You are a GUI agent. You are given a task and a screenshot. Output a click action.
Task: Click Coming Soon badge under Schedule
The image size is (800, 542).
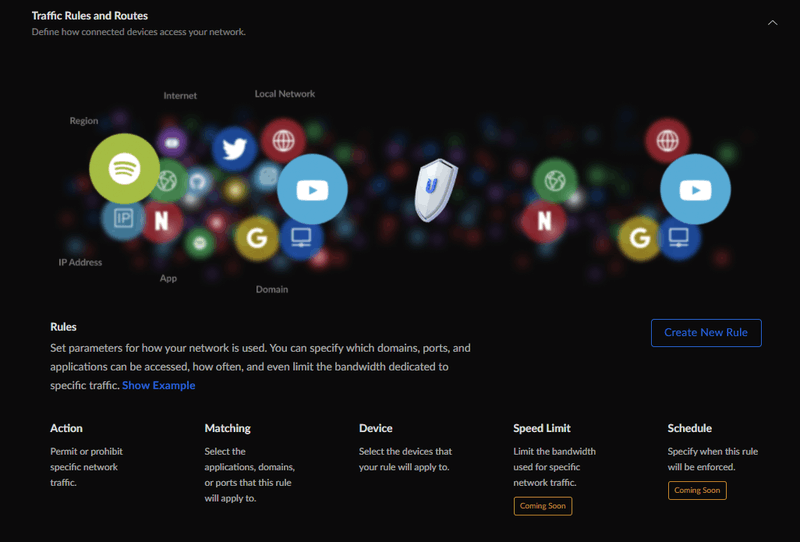click(x=697, y=490)
